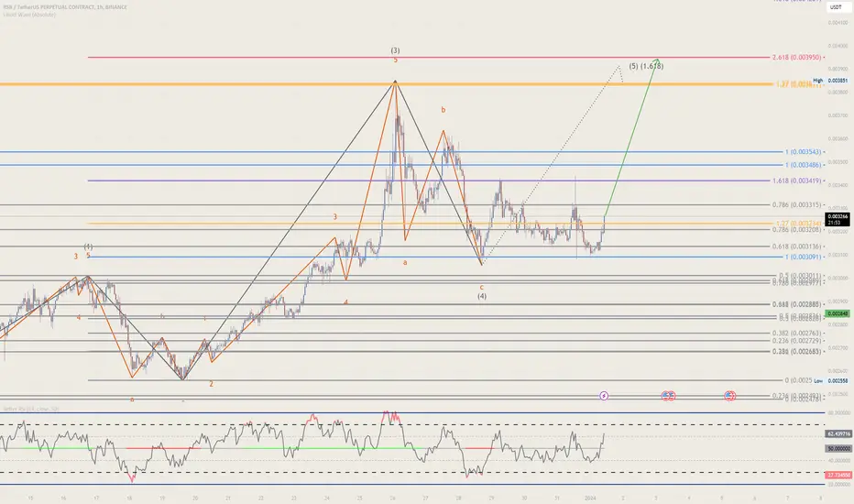Select the Elliott Wave (Absolute) indicator label
854x504 pixels.
(x=29, y=15)
